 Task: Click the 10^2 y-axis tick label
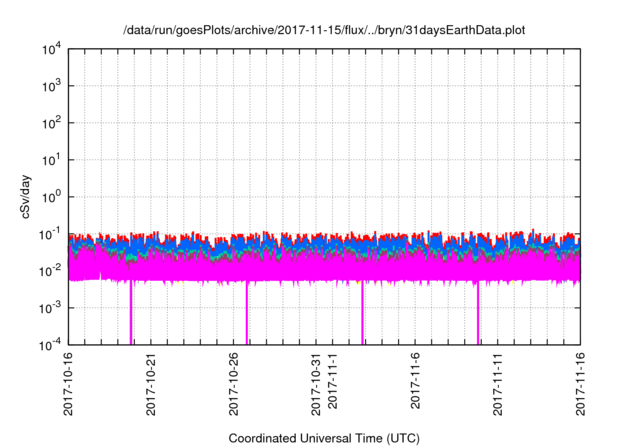[x=52, y=123]
